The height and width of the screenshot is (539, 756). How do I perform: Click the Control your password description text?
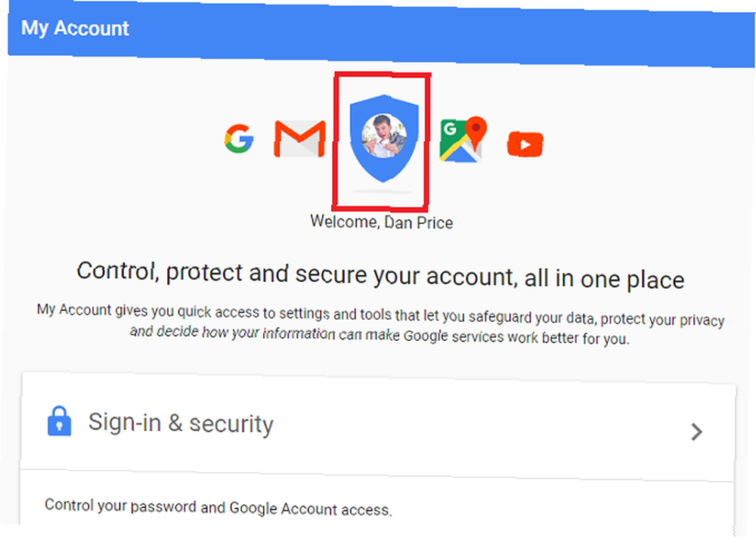click(218, 507)
